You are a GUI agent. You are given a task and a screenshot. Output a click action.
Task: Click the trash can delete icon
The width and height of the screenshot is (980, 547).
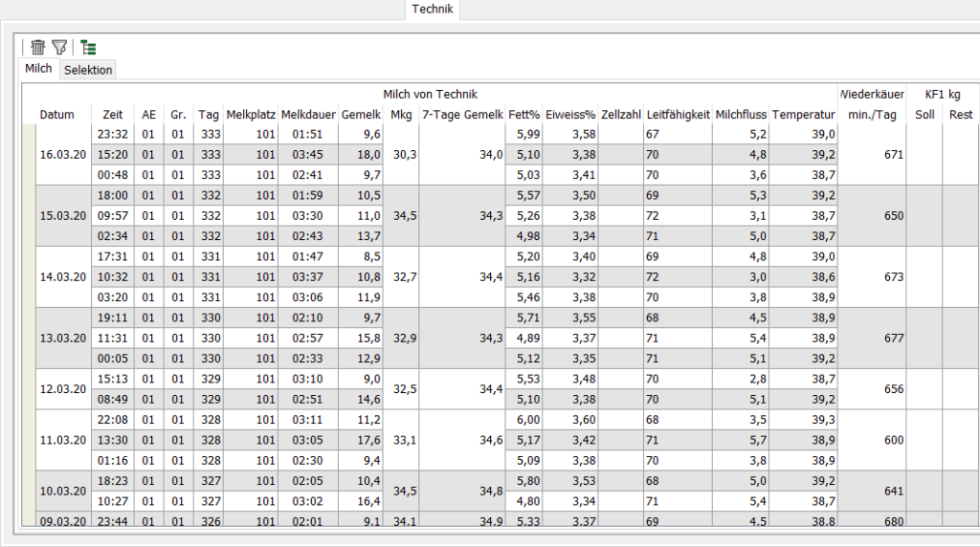pyautogui.click(x=38, y=47)
